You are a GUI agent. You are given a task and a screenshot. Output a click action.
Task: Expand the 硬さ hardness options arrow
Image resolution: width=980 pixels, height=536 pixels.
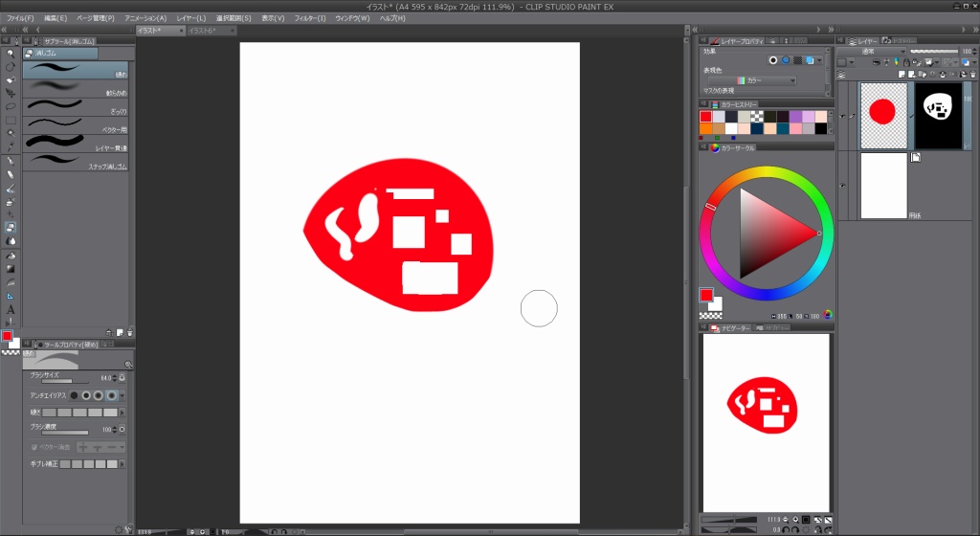(x=123, y=412)
